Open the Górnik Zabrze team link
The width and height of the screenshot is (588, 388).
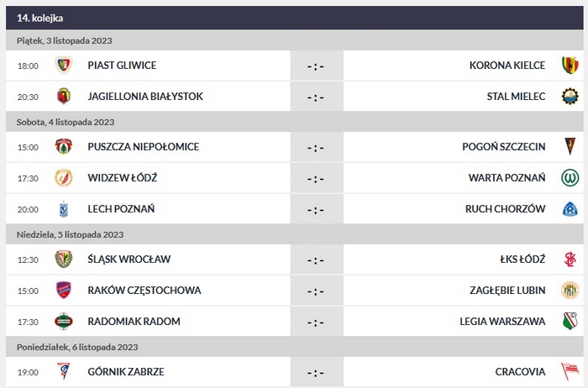pyautogui.click(x=125, y=372)
